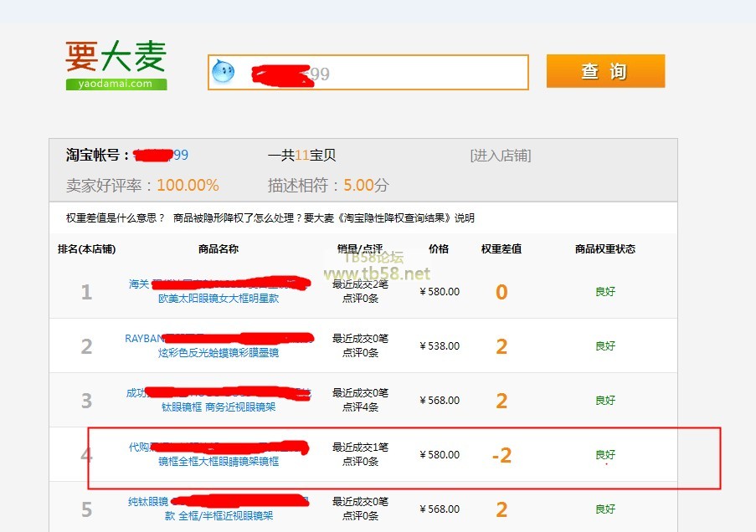Click 良好 status in ¥538.00 row
The width and height of the screenshot is (756, 532).
(x=605, y=346)
